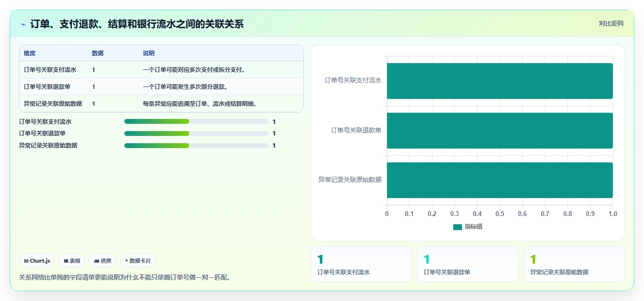The image size is (644, 301).
Task: Click progress label 订单号关联支付流水
Action: click(45, 121)
